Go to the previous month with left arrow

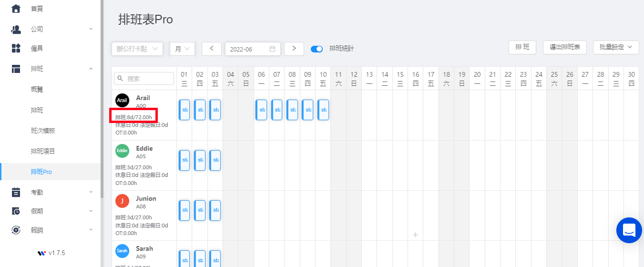click(212, 49)
